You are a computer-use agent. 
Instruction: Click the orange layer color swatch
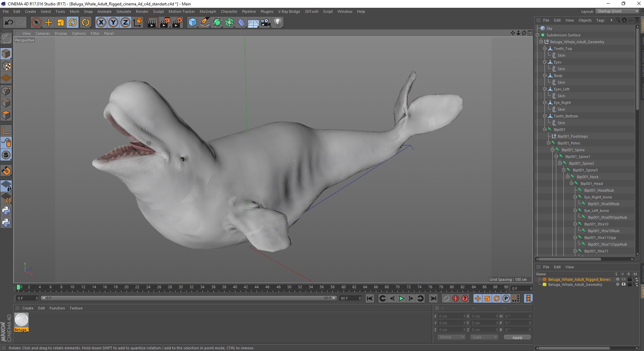click(x=544, y=279)
